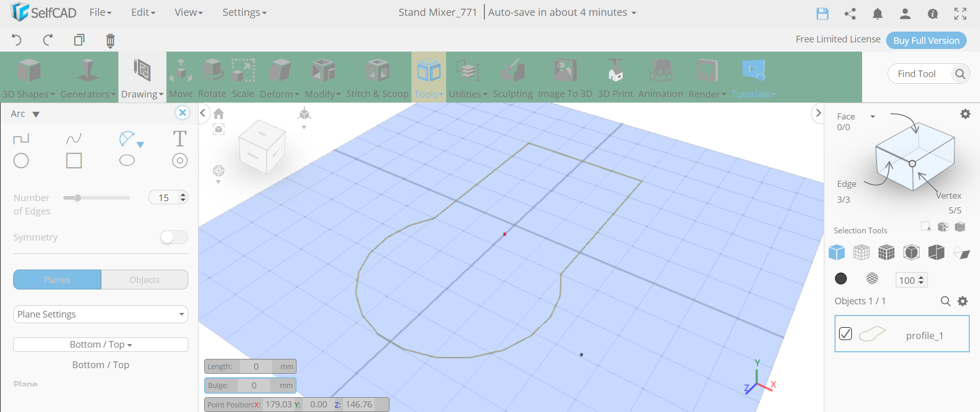Select solid shading mode circle
This screenshot has height=412, width=980.
click(x=841, y=278)
